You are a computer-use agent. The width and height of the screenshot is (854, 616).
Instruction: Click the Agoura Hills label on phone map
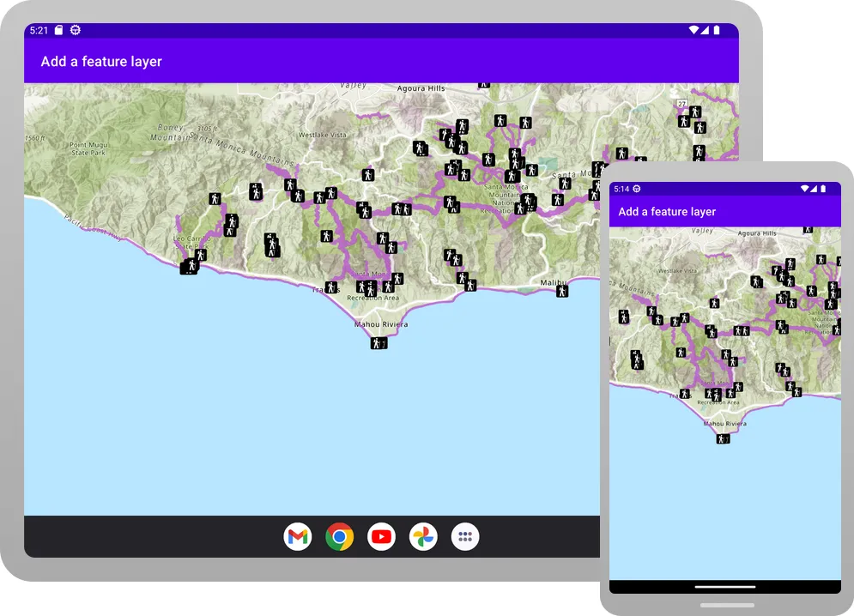coord(756,233)
